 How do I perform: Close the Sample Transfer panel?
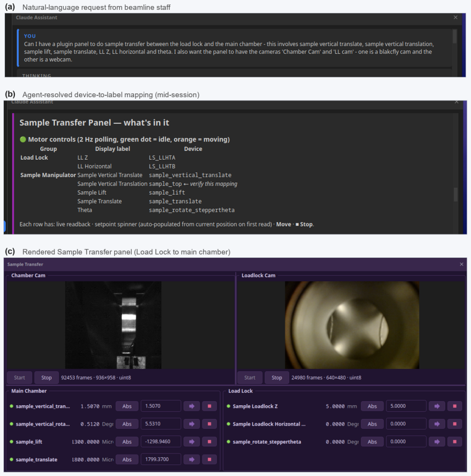pyautogui.click(x=462, y=265)
